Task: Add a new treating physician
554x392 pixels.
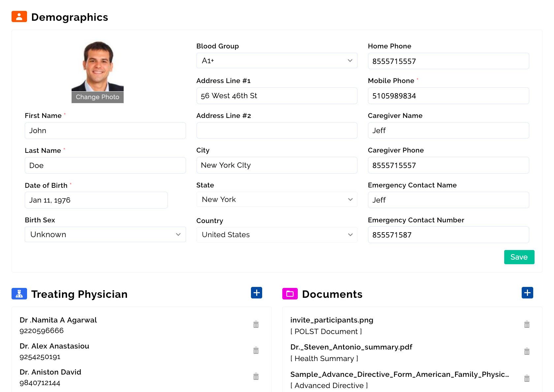Action: coord(257,293)
